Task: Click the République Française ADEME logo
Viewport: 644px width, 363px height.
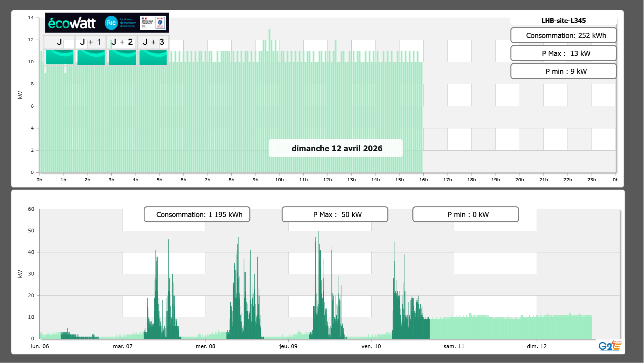Action: [x=153, y=23]
